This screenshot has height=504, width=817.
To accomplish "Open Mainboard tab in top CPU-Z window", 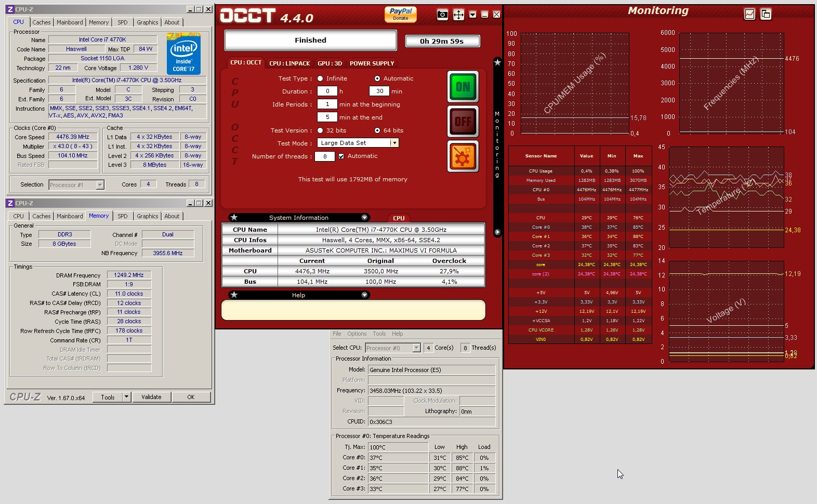I will pos(70,22).
